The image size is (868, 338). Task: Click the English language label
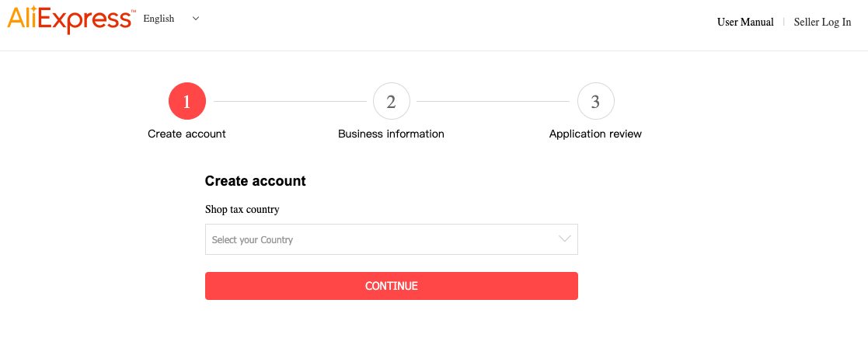pos(159,19)
